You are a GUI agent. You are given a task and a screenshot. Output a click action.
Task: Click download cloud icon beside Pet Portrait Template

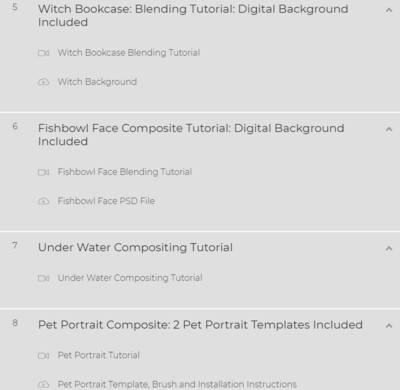pos(43,385)
